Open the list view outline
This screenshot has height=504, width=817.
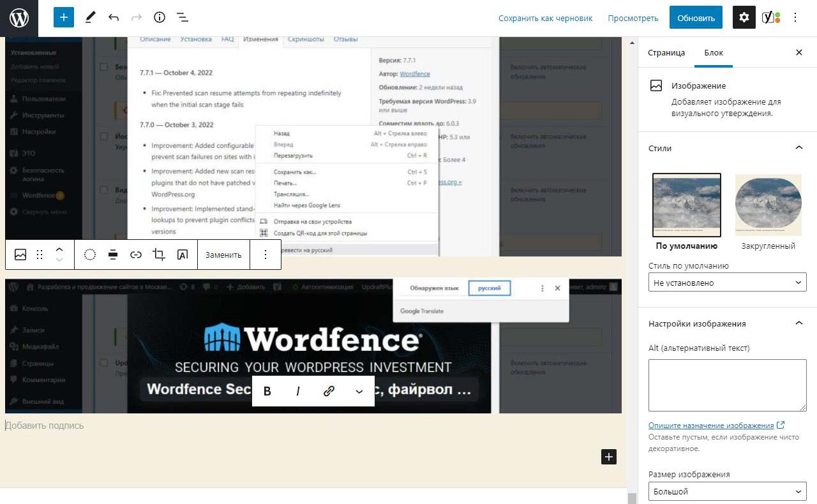click(182, 18)
